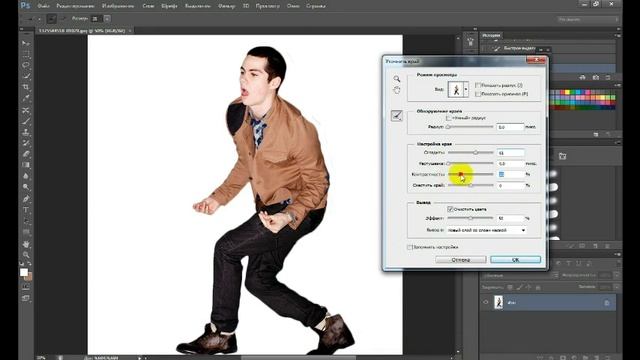Click the Shift Edge slider handle

tap(470, 185)
